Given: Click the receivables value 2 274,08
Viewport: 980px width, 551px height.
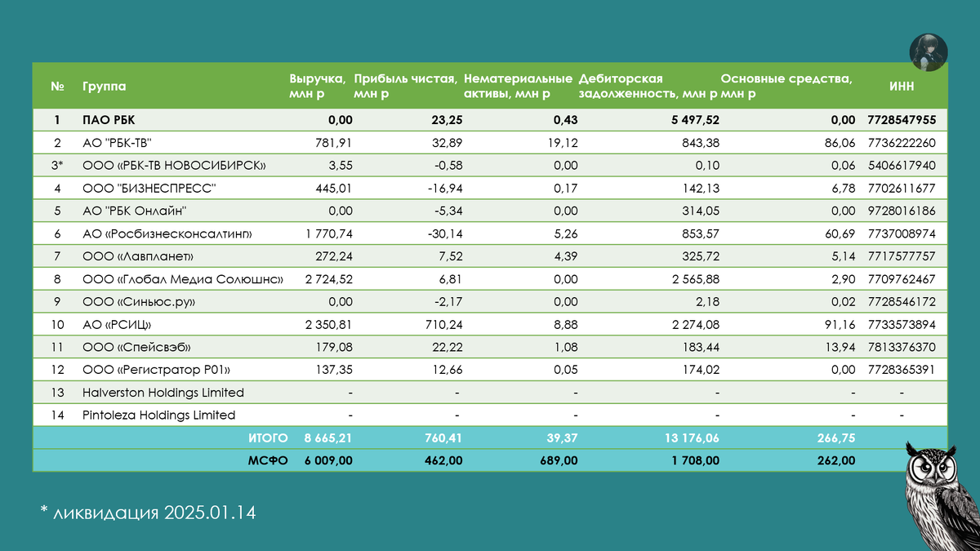Looking at the screenshot, I should click(695, 325).
